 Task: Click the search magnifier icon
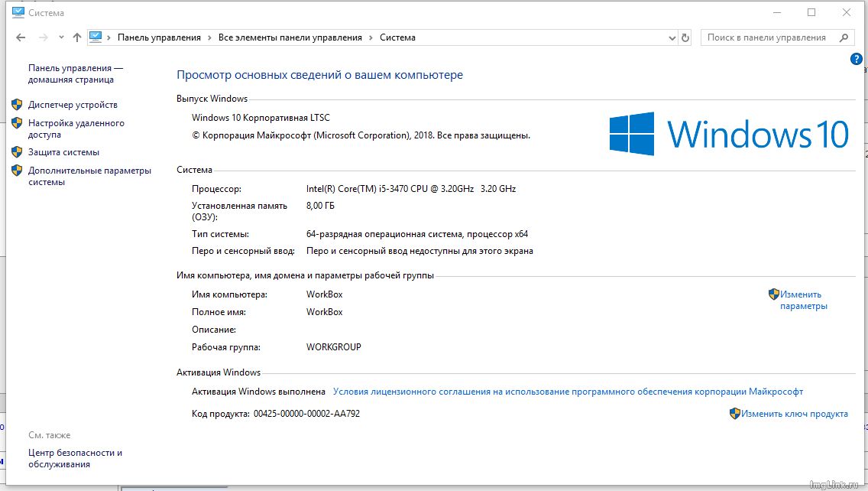[844, 37]
